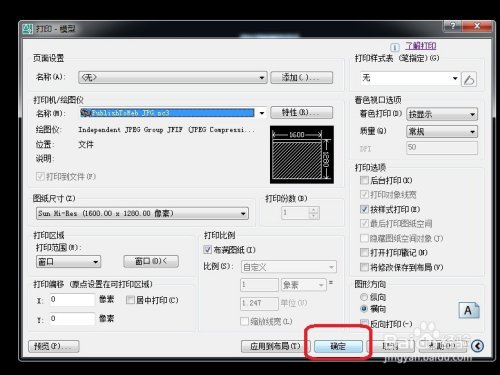Click the Y offset input field
This screenshot has height=375, width=500.
click(72, 319)
